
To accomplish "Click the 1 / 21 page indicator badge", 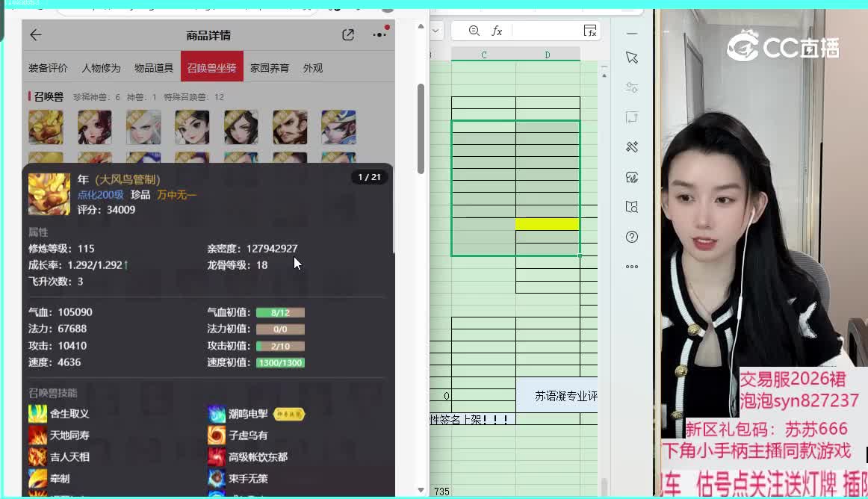I will pos(369,177).
